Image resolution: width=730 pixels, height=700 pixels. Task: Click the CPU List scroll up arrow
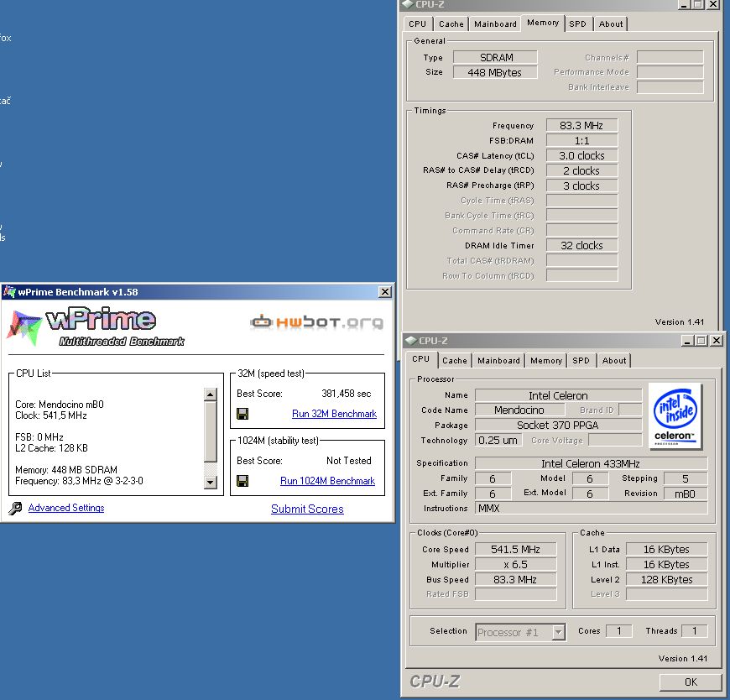coord(211,394)
